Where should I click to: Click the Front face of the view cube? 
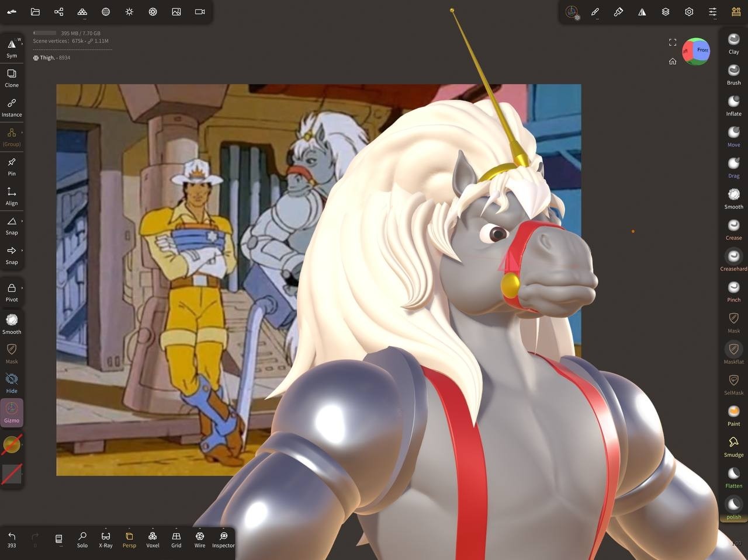[702, 50]
